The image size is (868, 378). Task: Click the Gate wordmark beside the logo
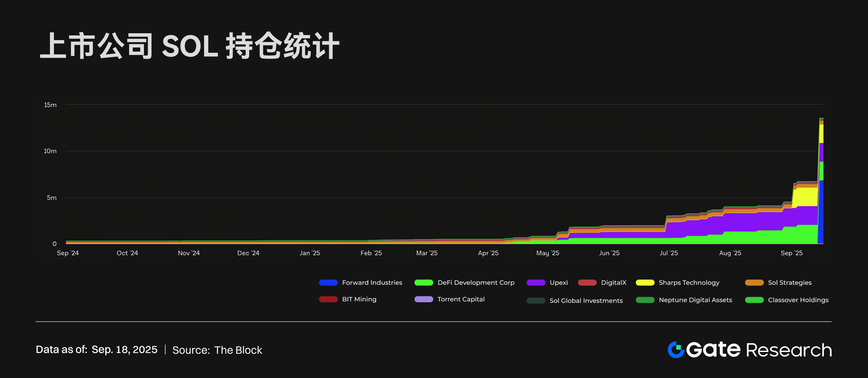(713, 349)
